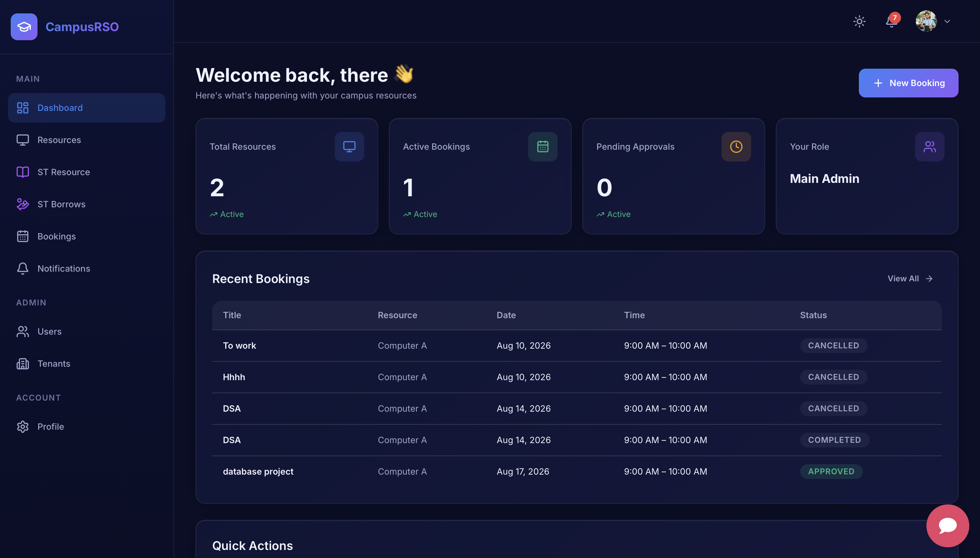Image resolution: width=980 pixels, height=558 pixels.
Task: Click the "Main Admin" role text
Action: pos(824,179)
